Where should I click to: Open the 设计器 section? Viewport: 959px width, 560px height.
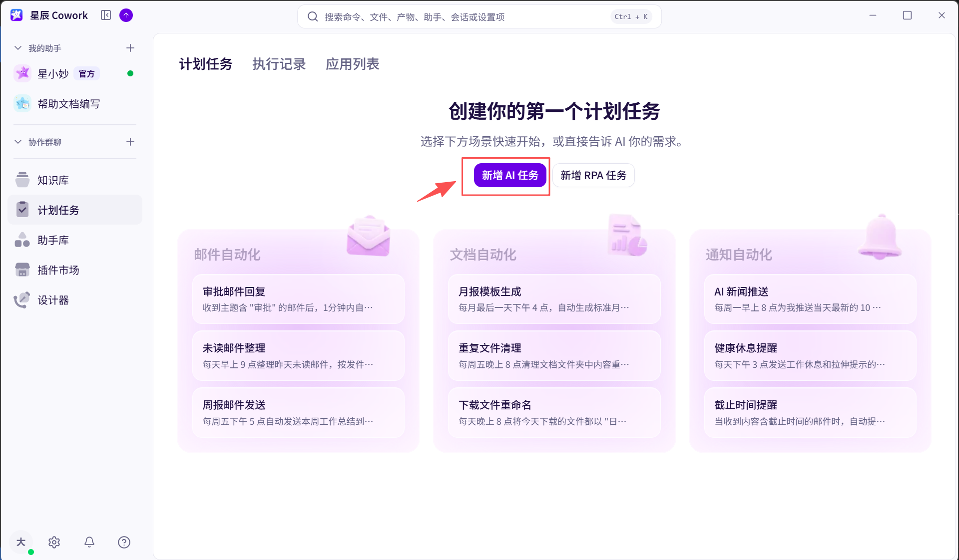click(x=75, y=300)
